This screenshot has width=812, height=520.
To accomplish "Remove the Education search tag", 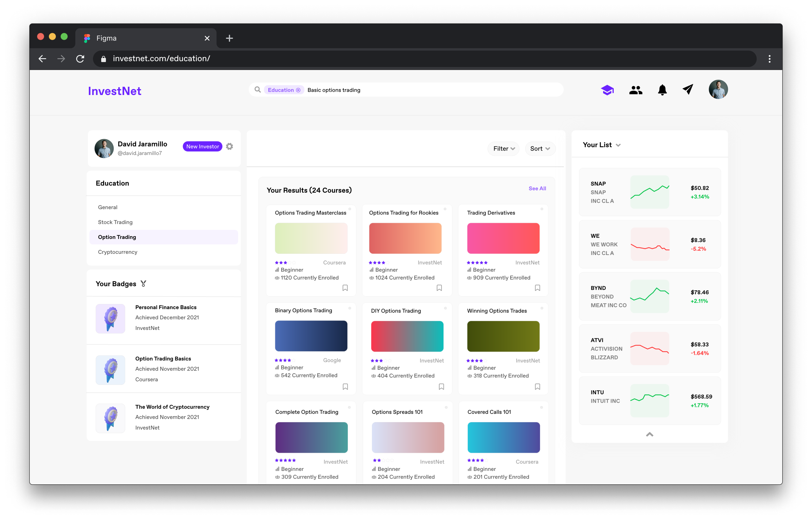I will (298, 90).
